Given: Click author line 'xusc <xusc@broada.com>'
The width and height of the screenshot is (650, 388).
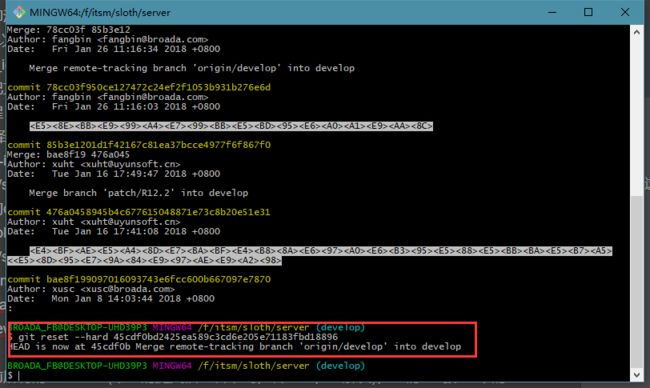Looking at the screenshot, I should 91,289.
